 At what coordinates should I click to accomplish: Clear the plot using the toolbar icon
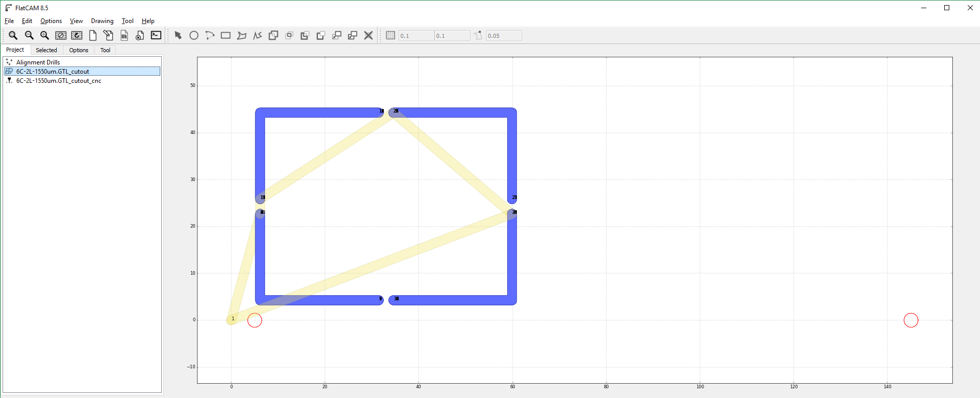(61, 35)
